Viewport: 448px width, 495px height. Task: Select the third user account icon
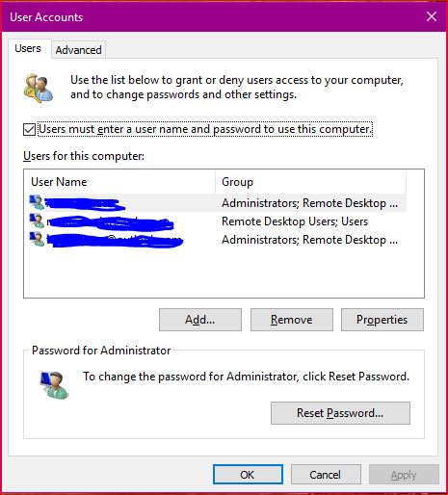[x=37, y=239]
